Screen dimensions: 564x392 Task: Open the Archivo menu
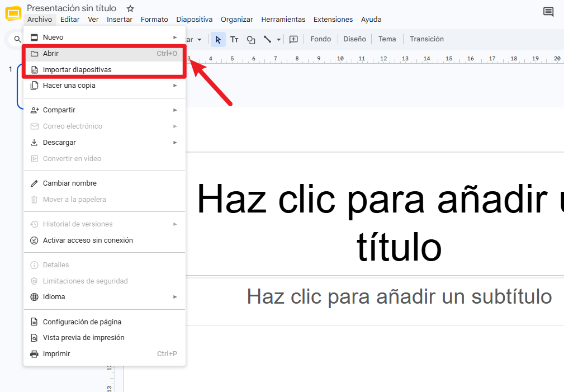(x=40, y=20)
